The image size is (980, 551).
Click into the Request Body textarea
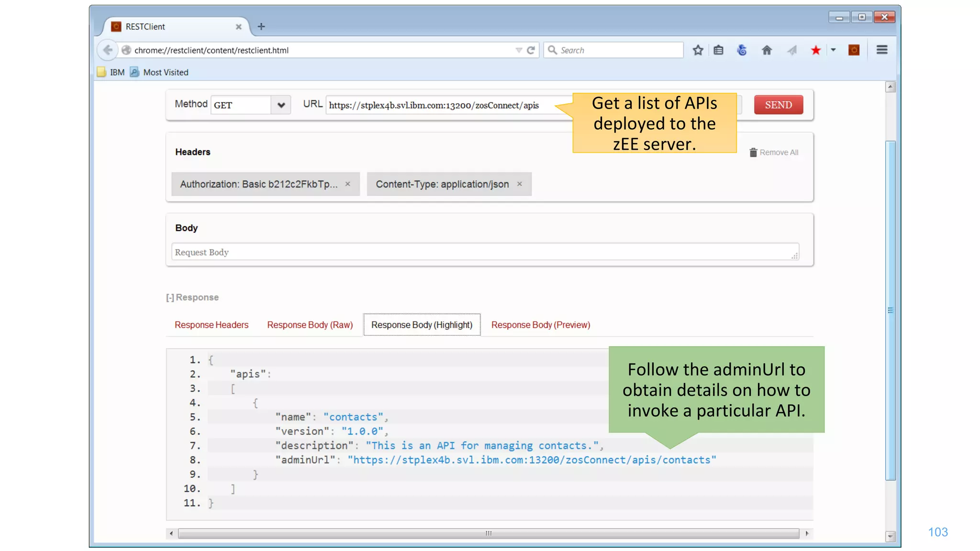(485, 252)
